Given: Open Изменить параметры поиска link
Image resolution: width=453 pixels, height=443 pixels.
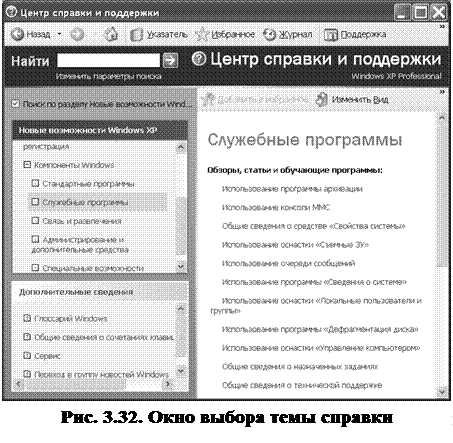Looking at the screenshot, I should pyautogui.click(x=109, y=76).
